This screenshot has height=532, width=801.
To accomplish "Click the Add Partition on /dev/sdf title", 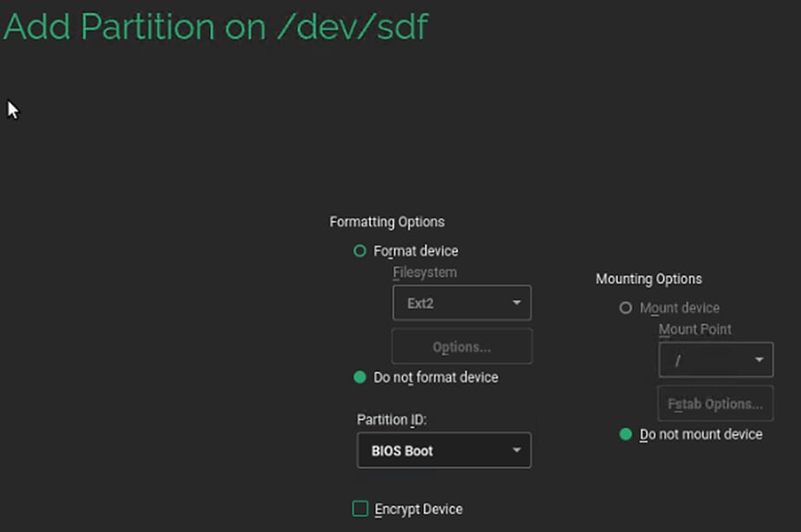I will 216,28.
